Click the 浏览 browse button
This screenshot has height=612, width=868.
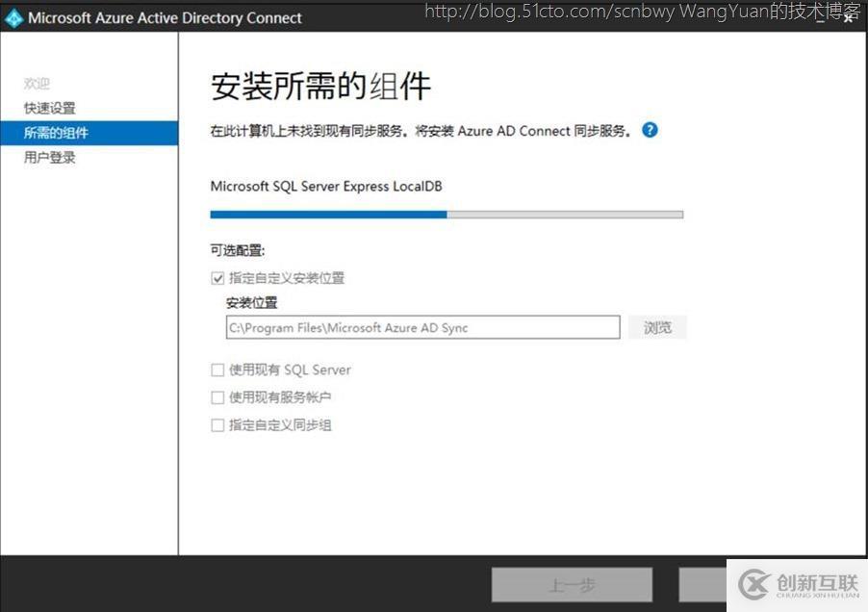point(657,327)
